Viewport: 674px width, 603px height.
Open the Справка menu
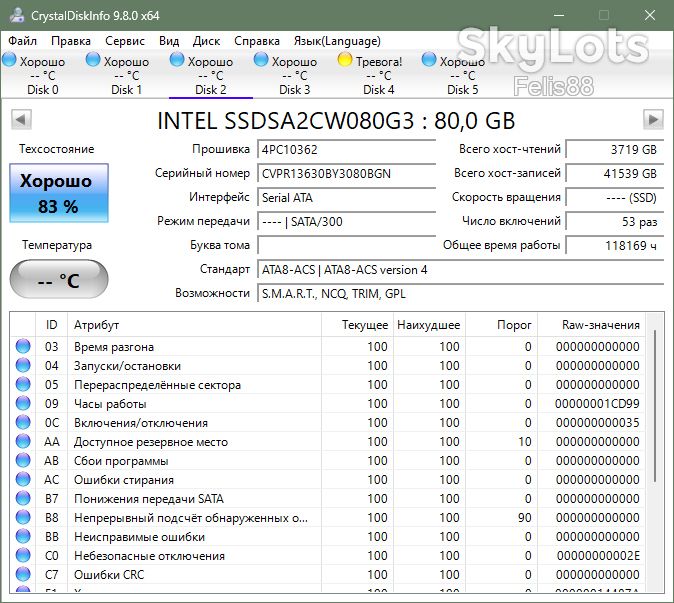[257, 41]
